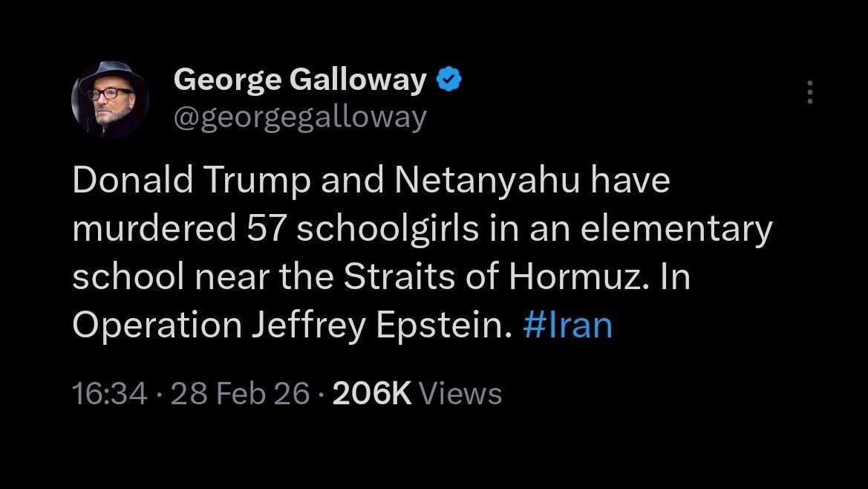Open the @georgegalloway handle link

click(x=299, y=117)
